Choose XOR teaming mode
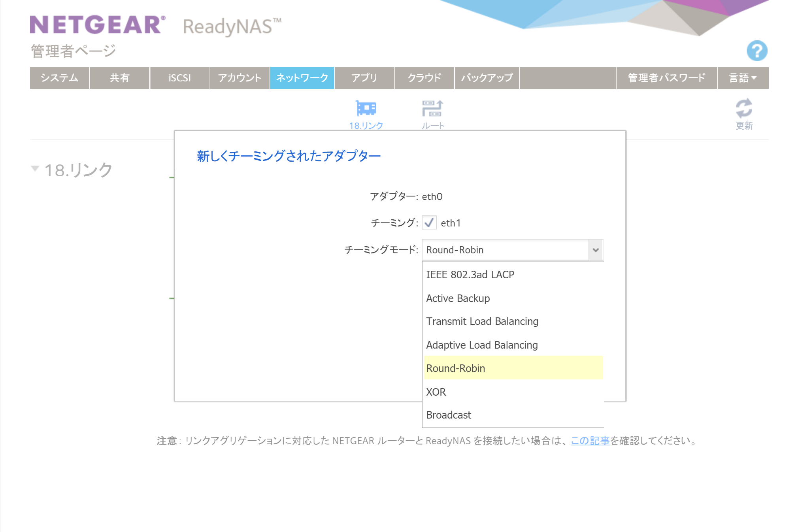798x532 pixels. tap(436, 392)
